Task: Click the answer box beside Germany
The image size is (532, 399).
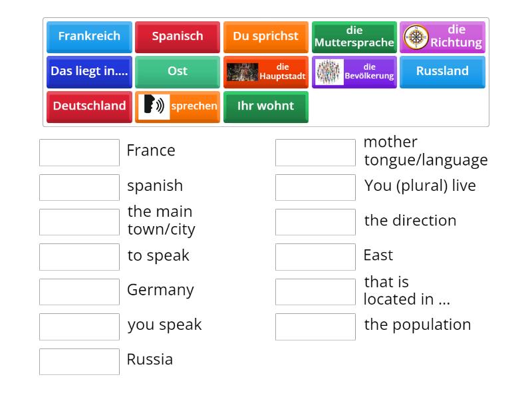Action: pyautogui.click(x=79, y=291)
